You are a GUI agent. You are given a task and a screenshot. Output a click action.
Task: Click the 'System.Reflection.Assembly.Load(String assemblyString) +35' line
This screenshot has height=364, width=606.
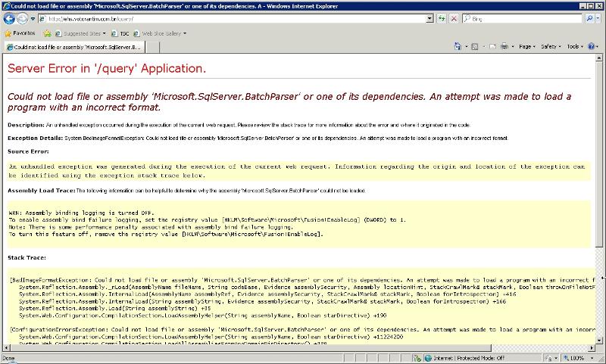pos(115,309)
